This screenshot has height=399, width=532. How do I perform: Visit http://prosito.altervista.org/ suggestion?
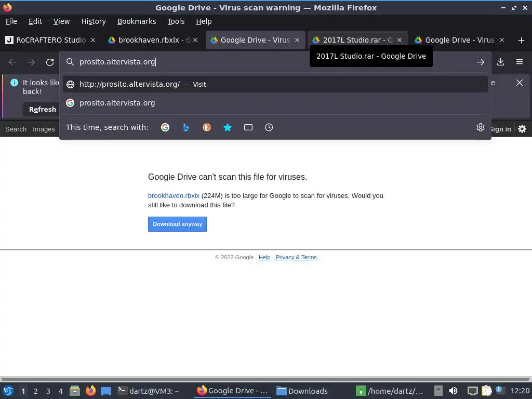point(275,84)
